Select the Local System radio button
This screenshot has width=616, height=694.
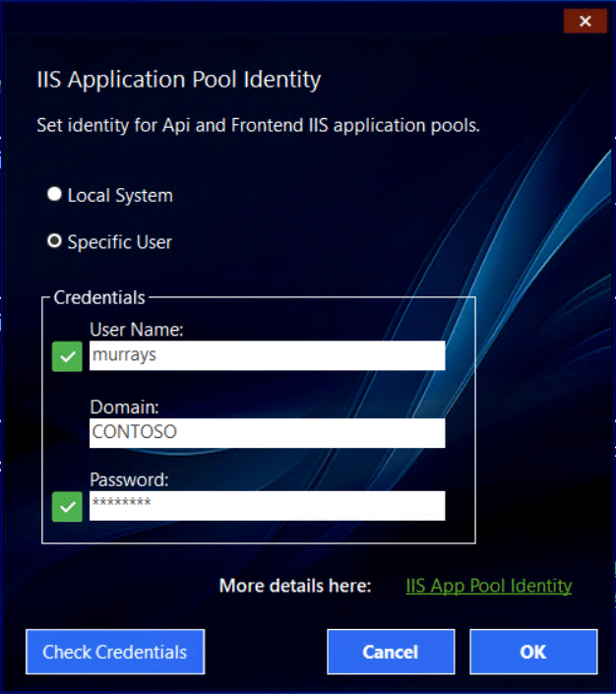54,195
